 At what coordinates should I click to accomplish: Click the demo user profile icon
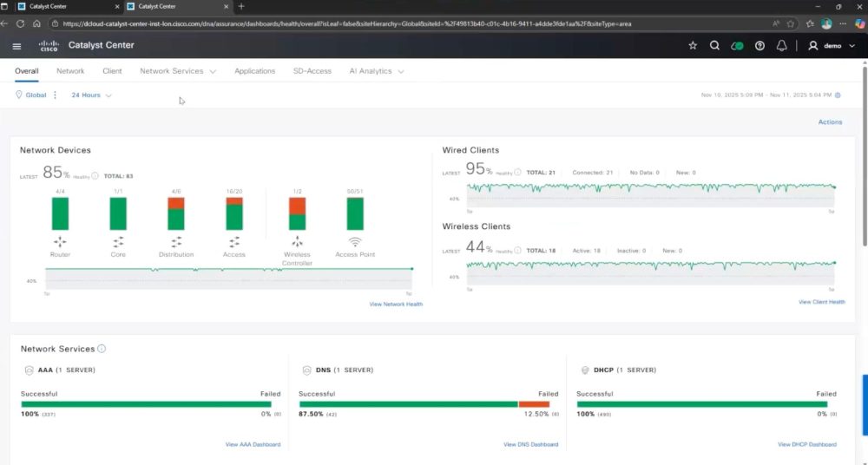[x=812, y=46]
